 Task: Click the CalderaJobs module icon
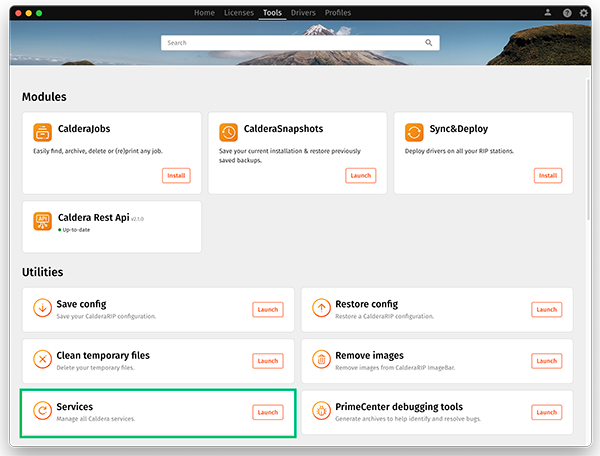[42, 132]
